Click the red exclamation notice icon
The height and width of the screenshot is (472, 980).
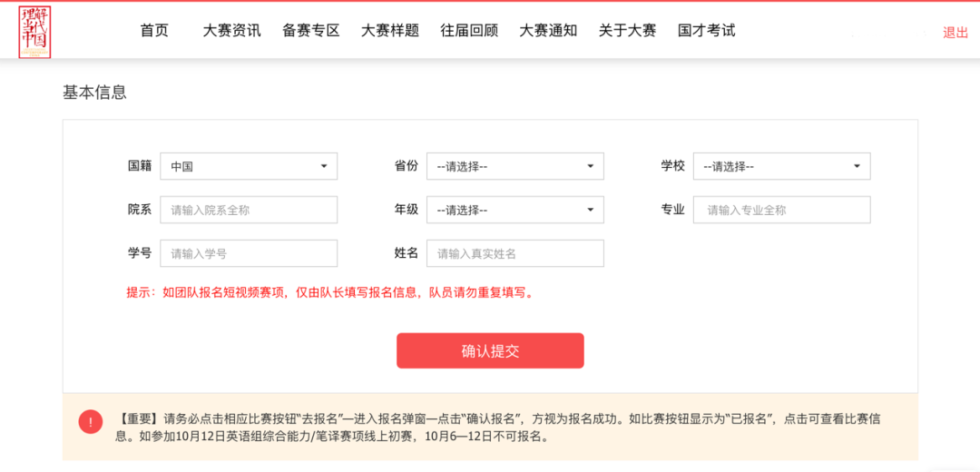pos(91,422)
